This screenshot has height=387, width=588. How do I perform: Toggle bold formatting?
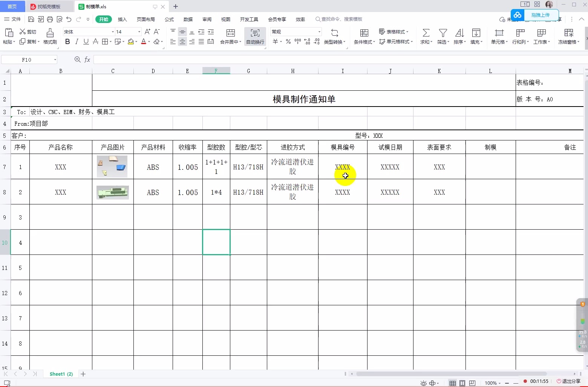[x=67, y=42]
